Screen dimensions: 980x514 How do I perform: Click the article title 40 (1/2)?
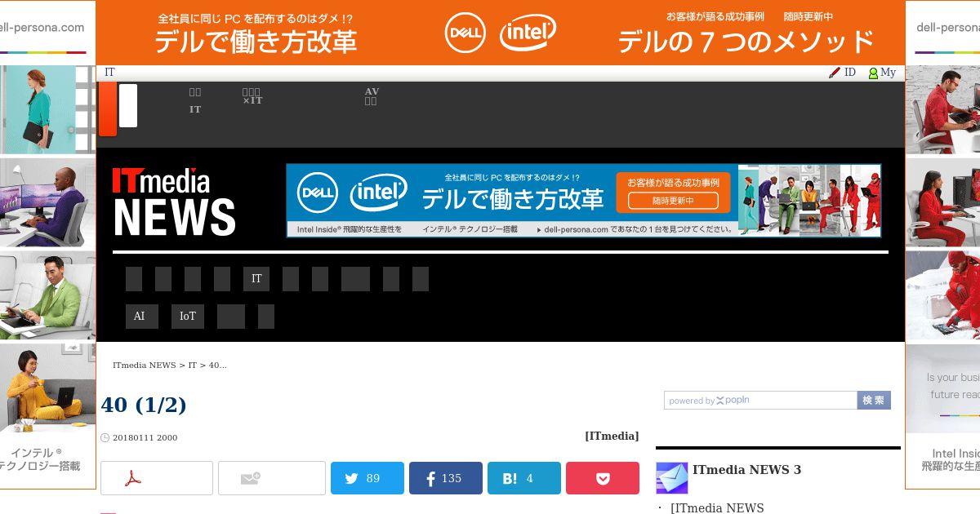point(144,405)
